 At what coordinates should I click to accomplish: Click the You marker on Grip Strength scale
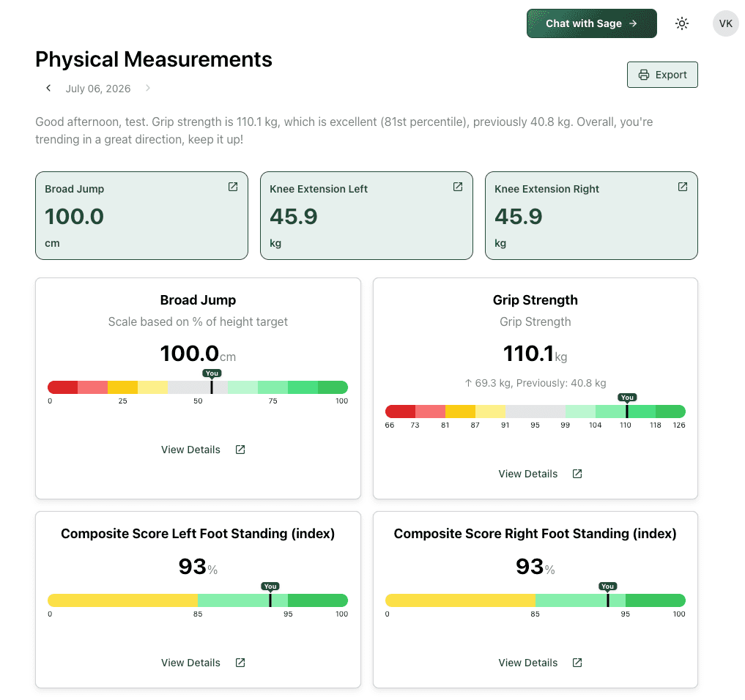tap(627, 398)
